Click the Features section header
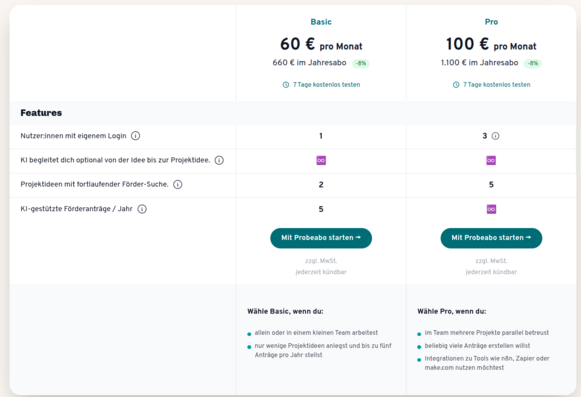 tap(41, 113)
